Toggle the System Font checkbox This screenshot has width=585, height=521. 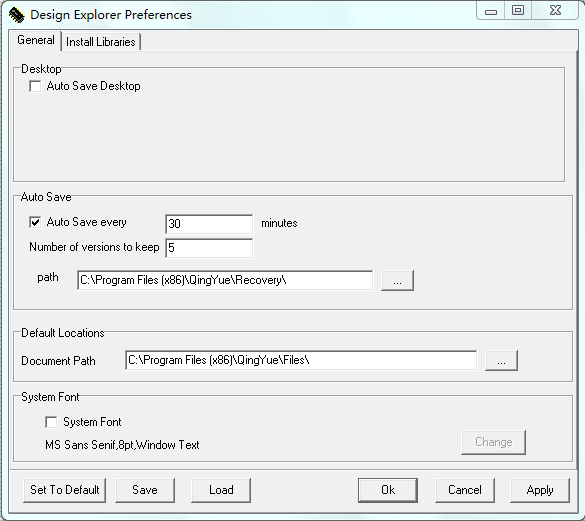pyautogui.click(x=51, y=422)
